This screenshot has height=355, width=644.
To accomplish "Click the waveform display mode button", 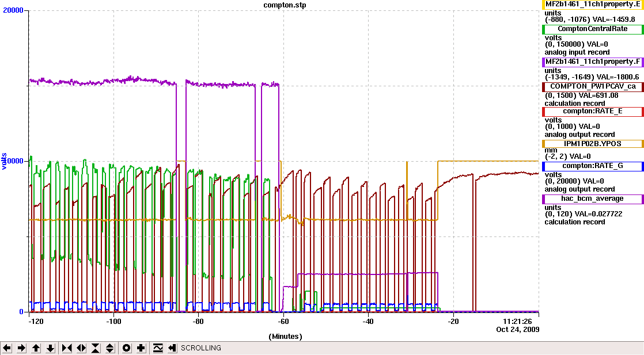I will [158, 348].
